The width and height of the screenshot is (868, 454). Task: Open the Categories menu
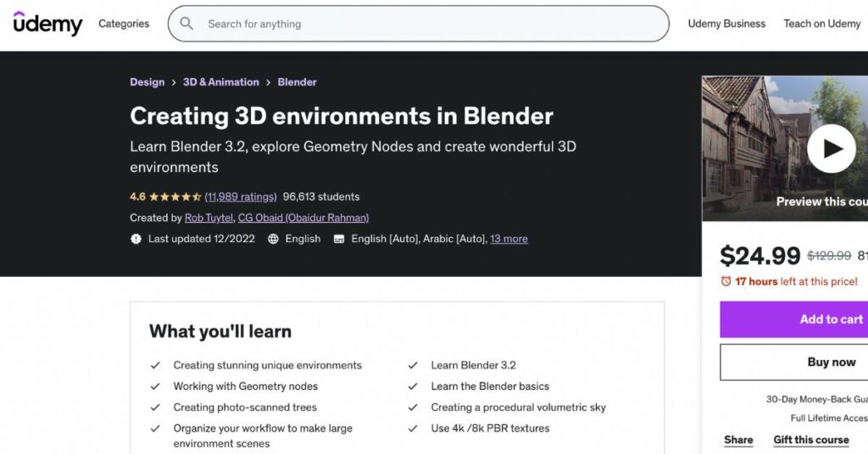pos(124,24)
